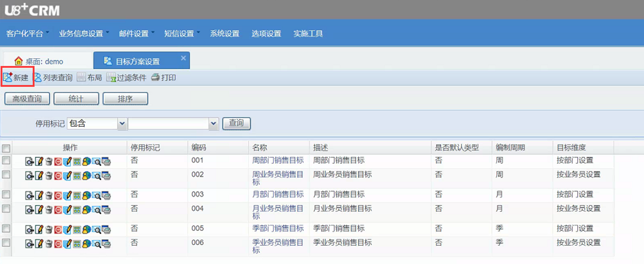Open the 月部门销售目标 name link
The image size is (644, 264).
278,194
